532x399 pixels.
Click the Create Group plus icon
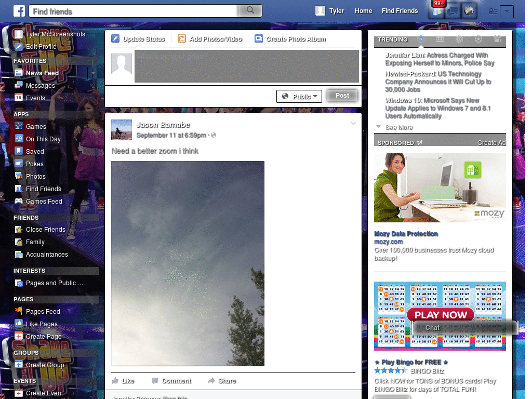pyautogui.click(x=19, y=365)
